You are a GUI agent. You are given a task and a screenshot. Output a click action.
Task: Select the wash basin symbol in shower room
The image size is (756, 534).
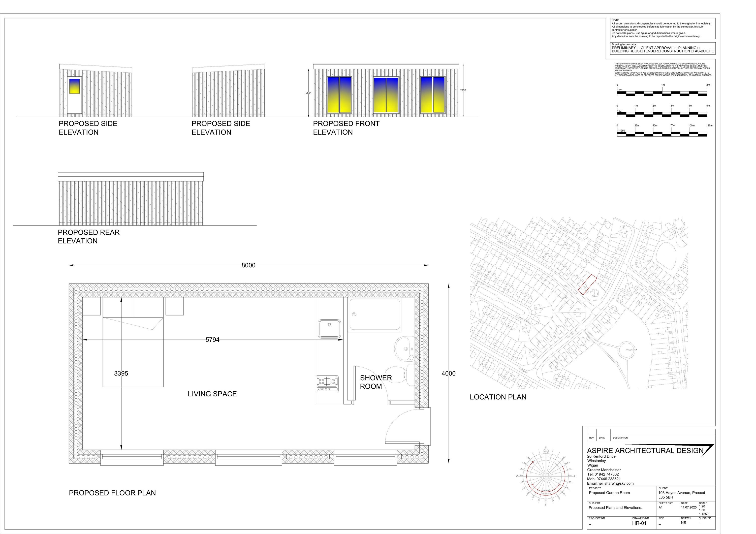click(404, 349)
